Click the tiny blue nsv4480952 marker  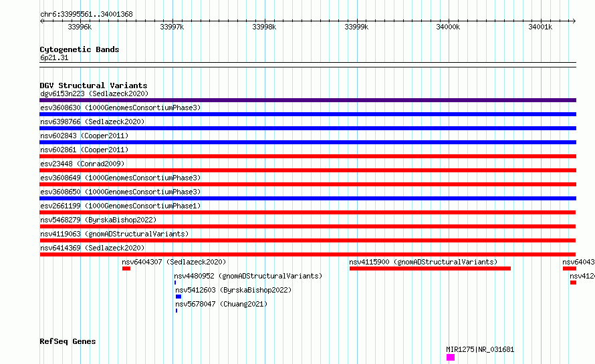(x=175, y=283)
